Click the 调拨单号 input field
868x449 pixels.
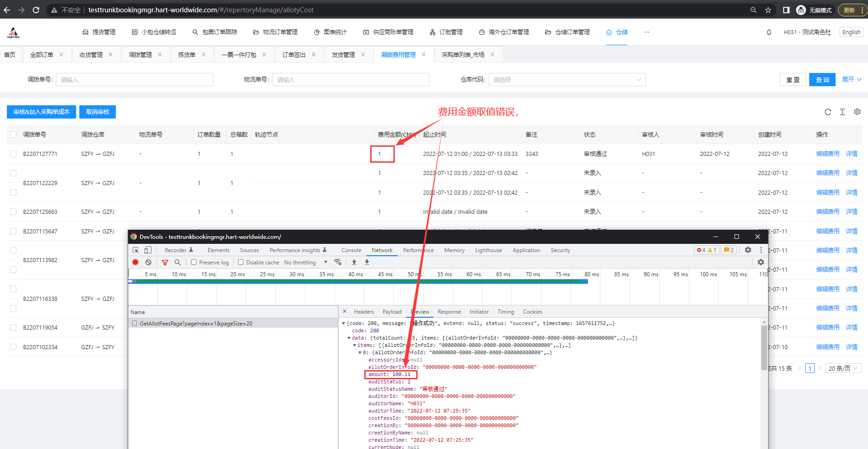(x=134, y=80)
